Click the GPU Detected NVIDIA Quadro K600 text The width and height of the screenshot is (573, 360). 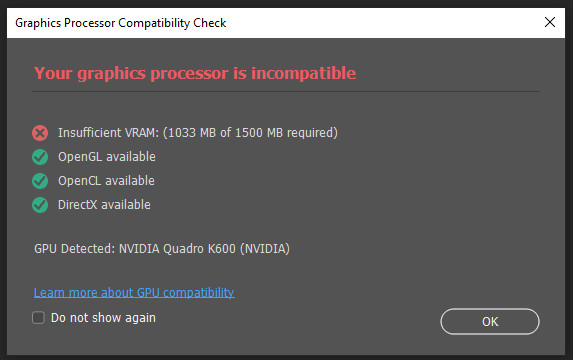click(x=162, y=249)
